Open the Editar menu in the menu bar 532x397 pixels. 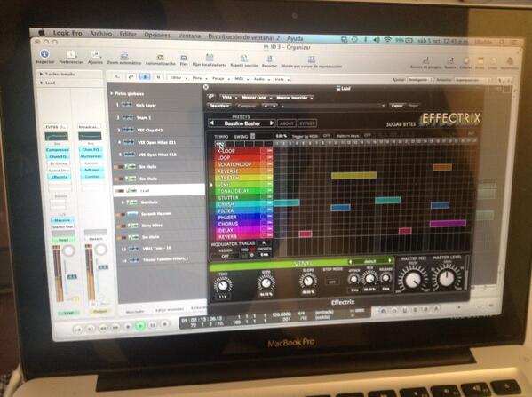coord(128,34)
